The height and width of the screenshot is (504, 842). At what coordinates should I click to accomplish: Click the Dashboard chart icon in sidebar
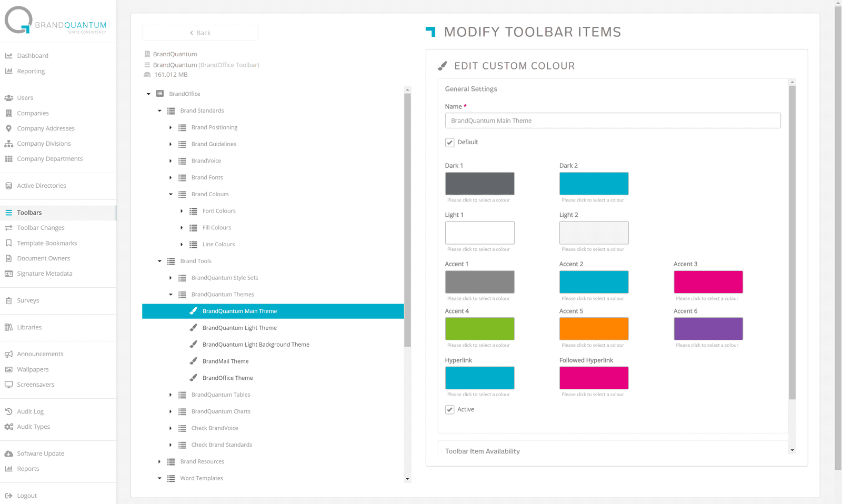(9, 56)
